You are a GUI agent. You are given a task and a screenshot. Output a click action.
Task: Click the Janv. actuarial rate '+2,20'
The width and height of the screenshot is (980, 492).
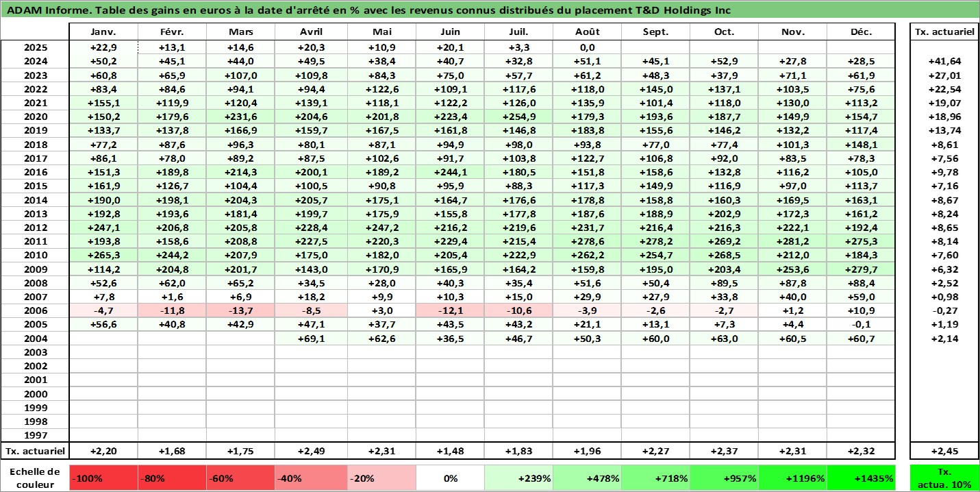[x=104, y=451]
